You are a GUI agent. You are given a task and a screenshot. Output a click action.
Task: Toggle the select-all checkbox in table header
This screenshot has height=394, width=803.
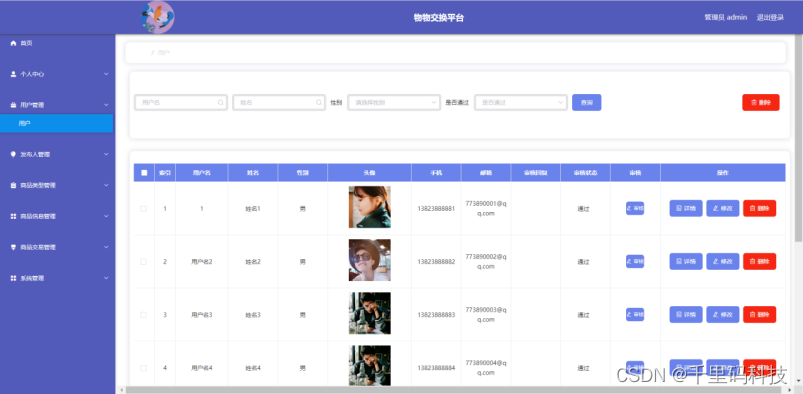tap(144, 173)
